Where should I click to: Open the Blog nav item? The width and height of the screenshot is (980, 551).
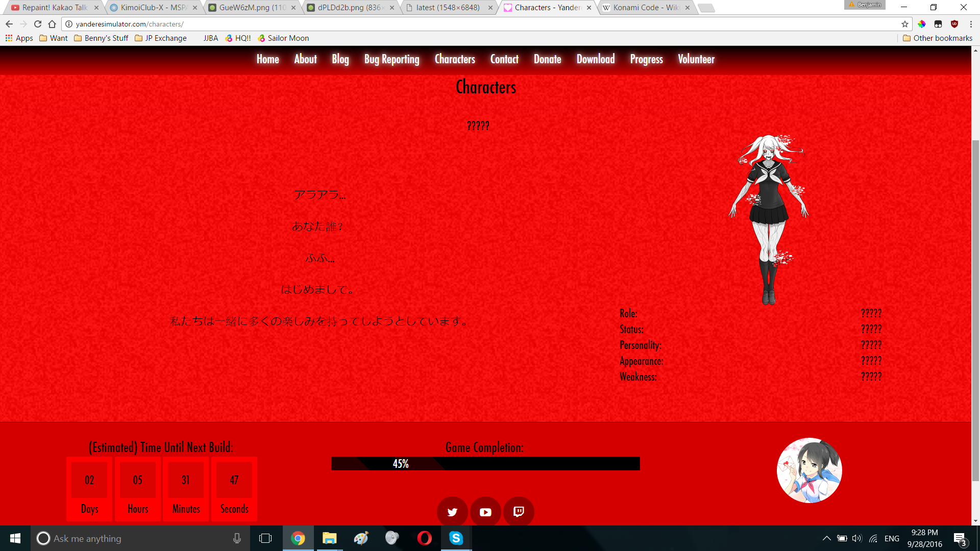click(x=340, y=59)
